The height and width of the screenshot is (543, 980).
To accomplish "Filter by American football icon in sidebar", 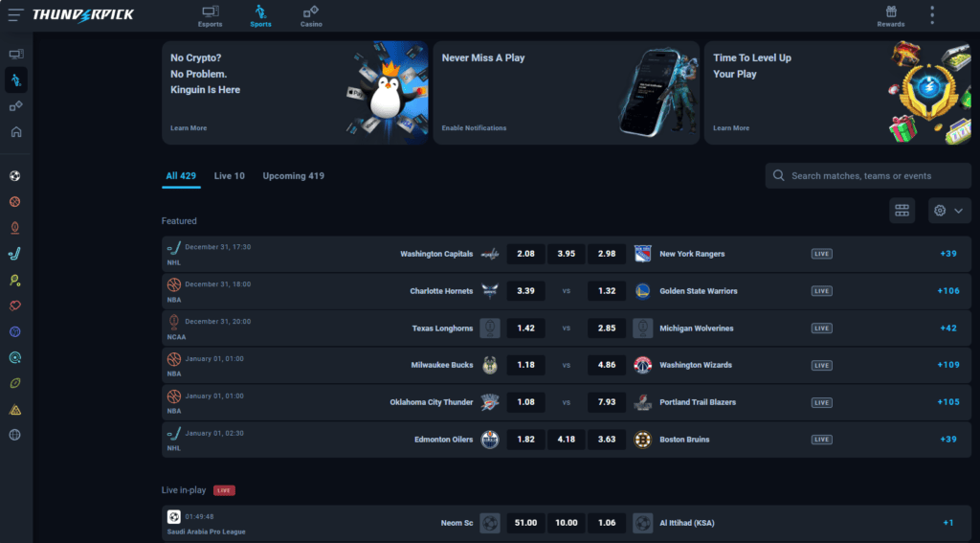I will click(x=15, y=228).
